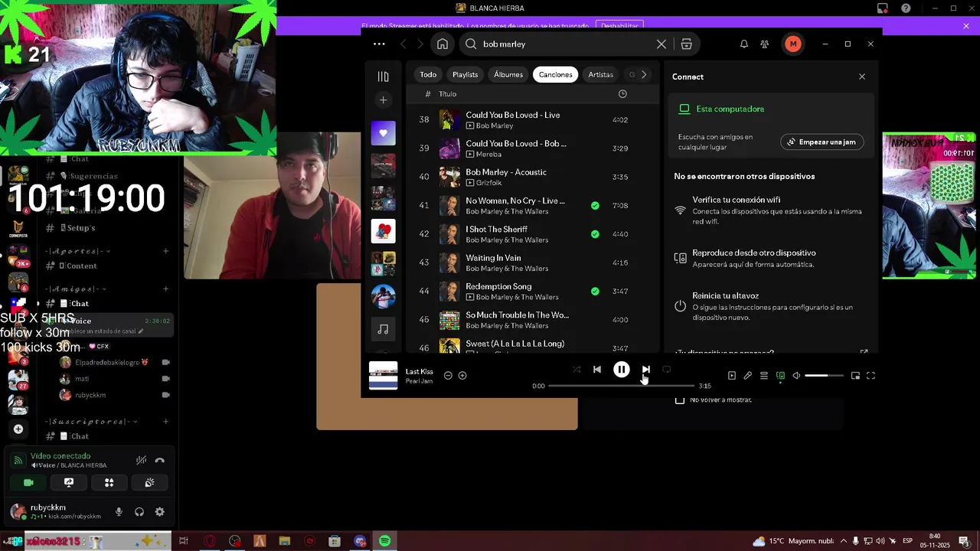Viewport: 980px width, 551px height.
Task: Collapse the 'Suscriptores' channel category
Action: (x=90, y=422)
